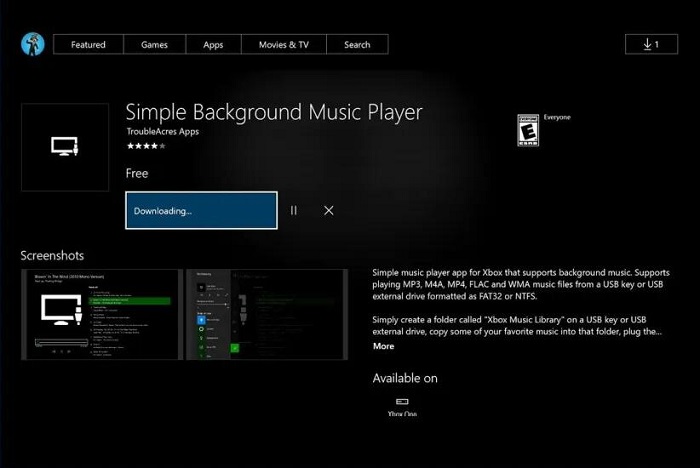The height and width of the screenshot is (468, 700).
Task: Open the first app screenshot
Action: [102, 314]
